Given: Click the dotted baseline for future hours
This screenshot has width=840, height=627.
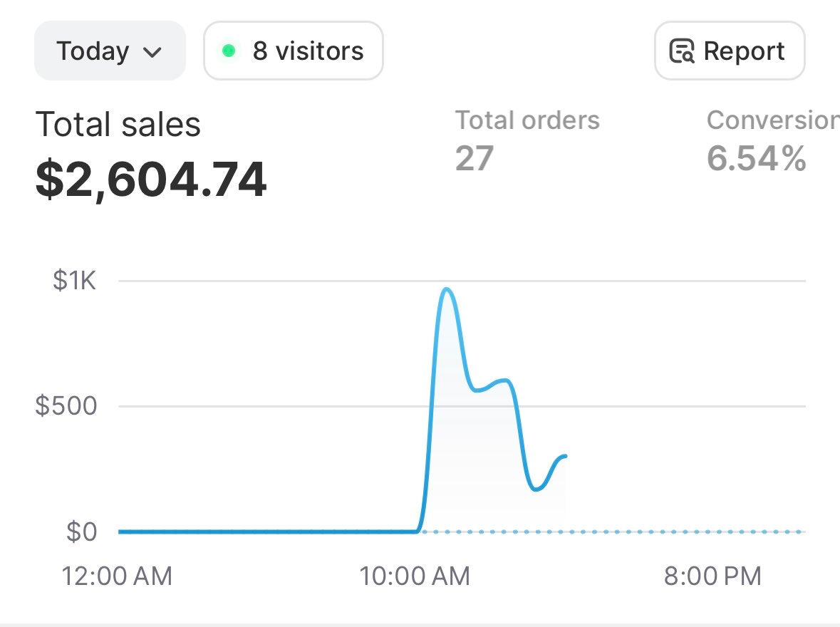Looking at the screenshot, I should click(684, 532).
